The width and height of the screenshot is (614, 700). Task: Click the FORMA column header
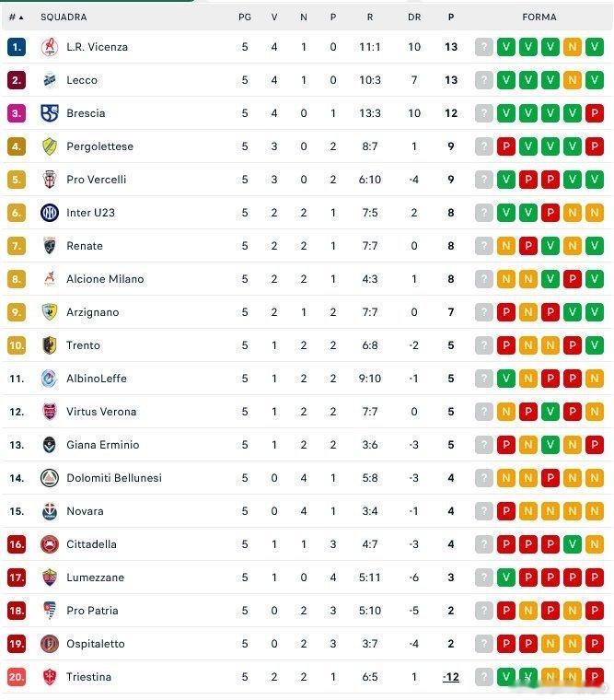pos(539,17)
